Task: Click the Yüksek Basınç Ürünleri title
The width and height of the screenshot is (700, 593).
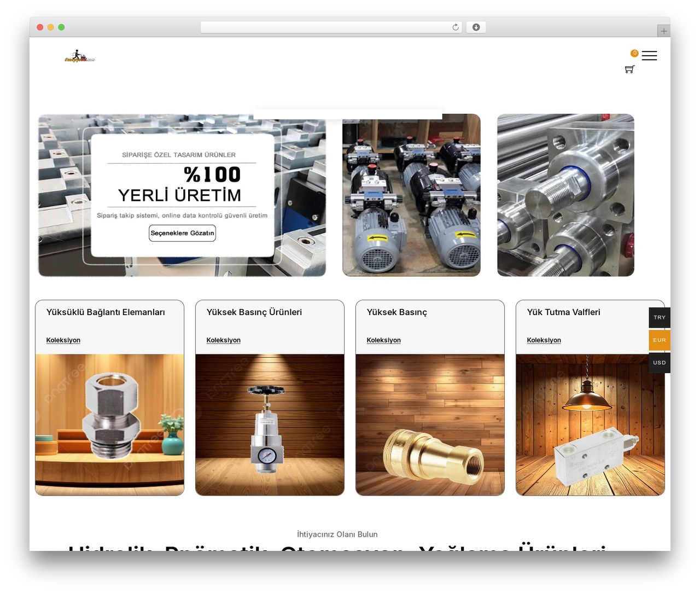Action: (254, 312)
